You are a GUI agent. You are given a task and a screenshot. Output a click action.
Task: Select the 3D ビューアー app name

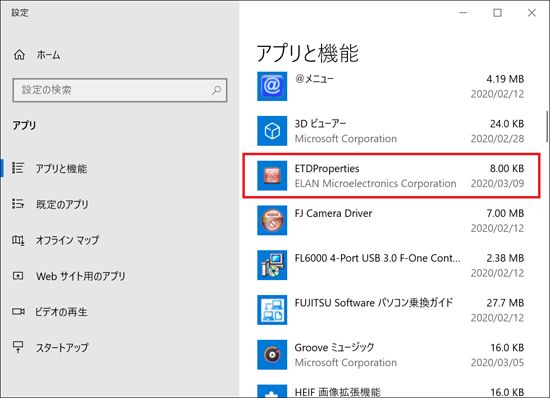(320, 124)
